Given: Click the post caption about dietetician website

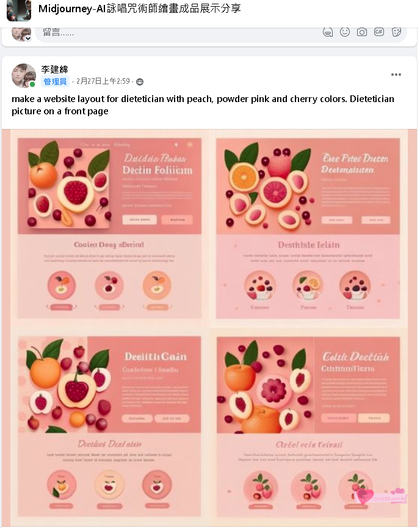Looking at the screenshot, I should coord(203,105).
